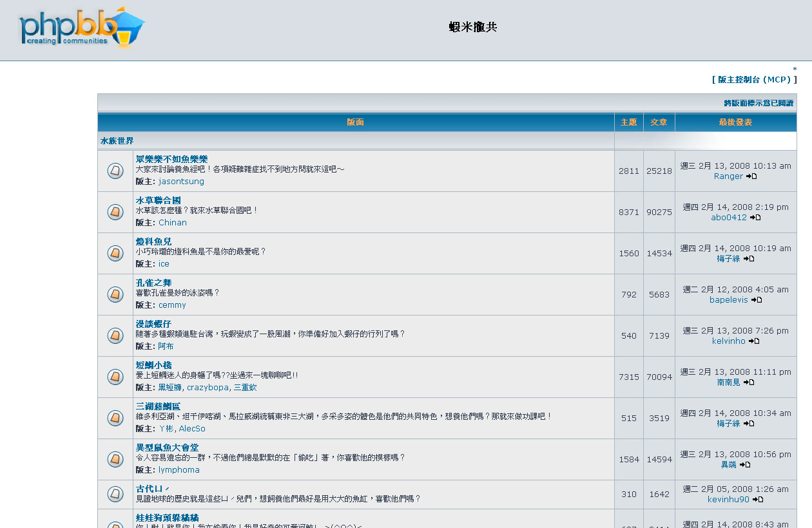Latest post icon beside 梅子綠 in 燈科魚兒 row
The width and height of the screenshot is (812, 528).
pyautogui.click(x=749, y=259)
